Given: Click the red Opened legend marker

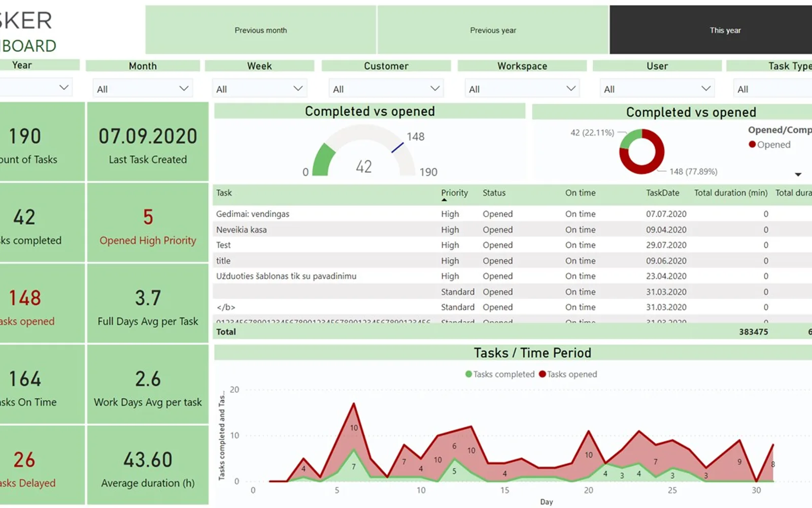Looking at the screenshot, I should click(x=752, y=144).
